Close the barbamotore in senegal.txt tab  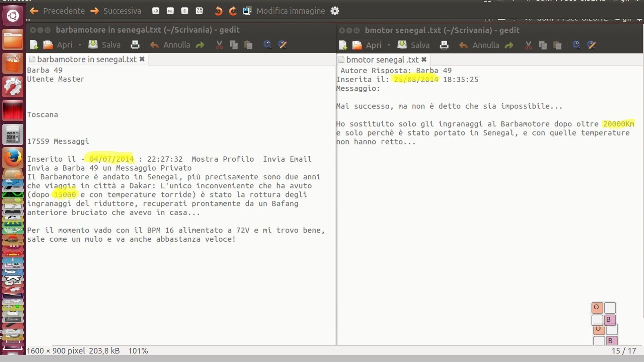[x=142, y=59]
